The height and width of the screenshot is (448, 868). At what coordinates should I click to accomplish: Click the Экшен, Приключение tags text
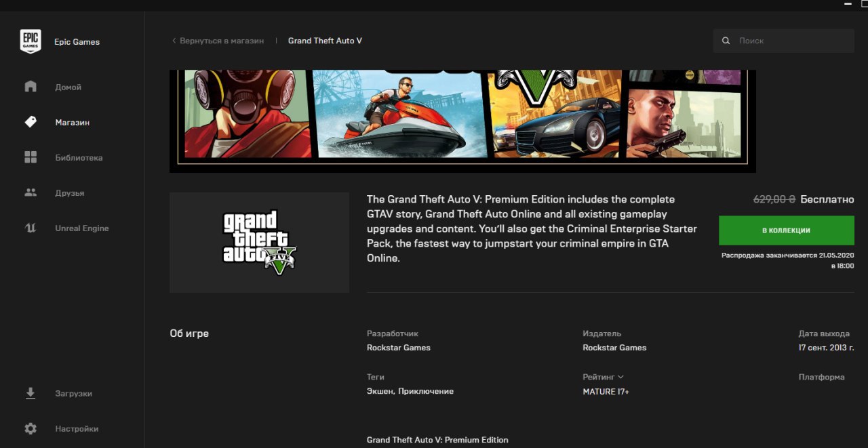click(x=410, y=391)
